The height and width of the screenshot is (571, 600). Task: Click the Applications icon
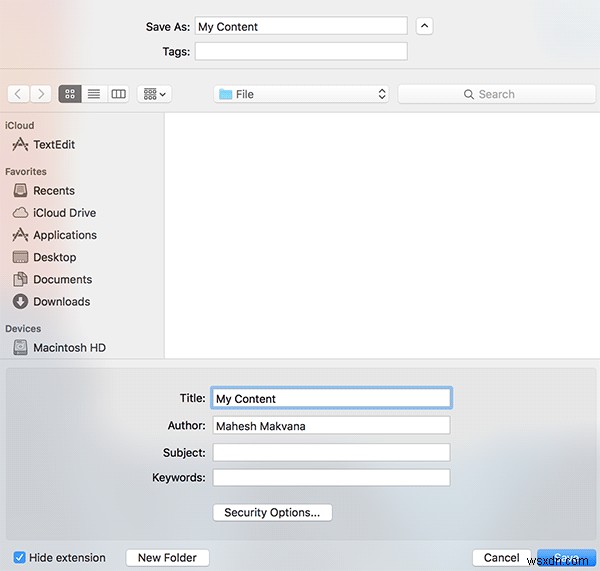tap(20, 235)
